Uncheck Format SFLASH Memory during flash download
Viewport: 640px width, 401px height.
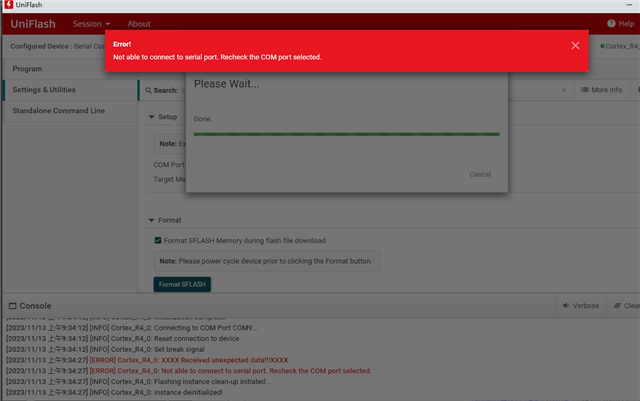click(x=158, y=240)
